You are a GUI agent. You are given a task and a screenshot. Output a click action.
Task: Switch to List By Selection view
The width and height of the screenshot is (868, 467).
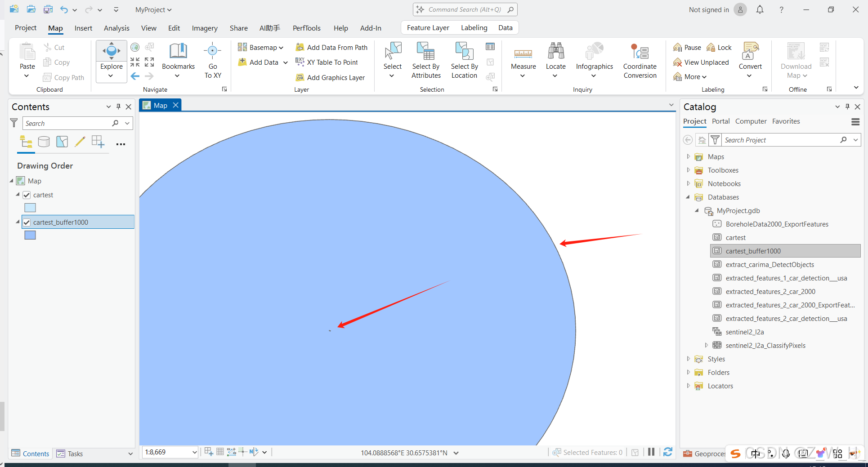click(62, 142)
